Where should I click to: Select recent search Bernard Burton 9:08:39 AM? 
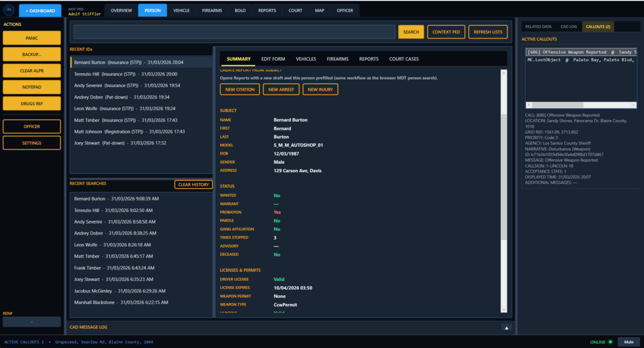pyautogui.click(x=141, y=198)
